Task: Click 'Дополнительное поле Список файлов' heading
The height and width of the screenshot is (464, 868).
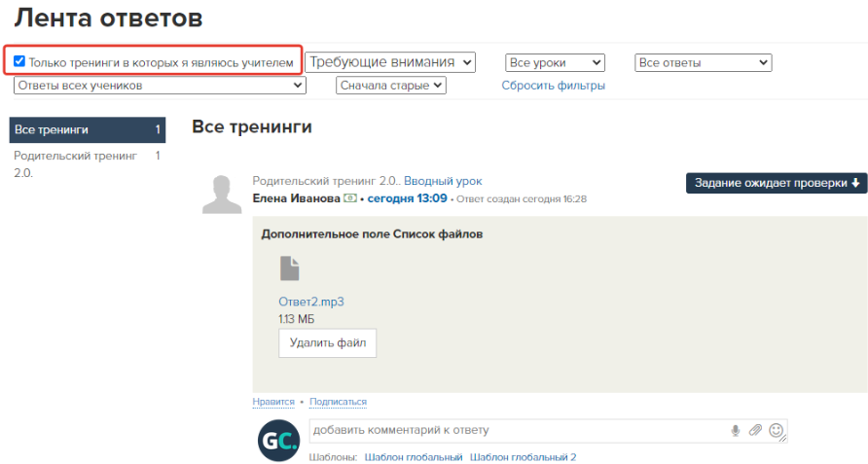Action: point(372,234)
